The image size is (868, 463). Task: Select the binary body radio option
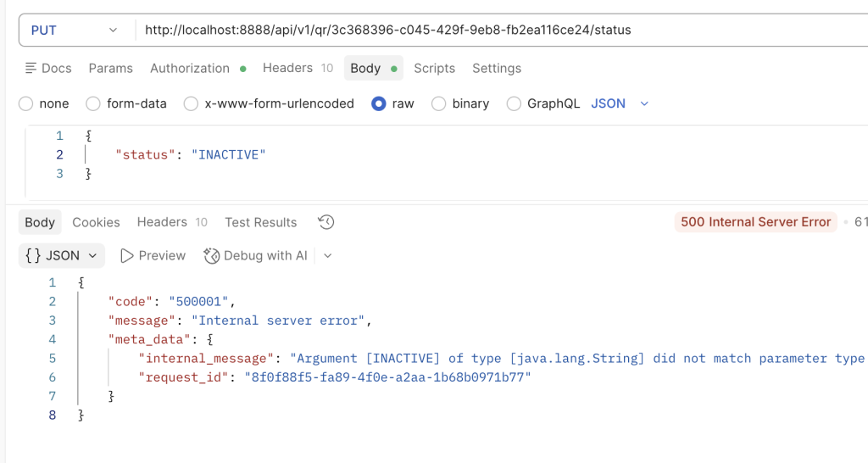tap(439, 103)
